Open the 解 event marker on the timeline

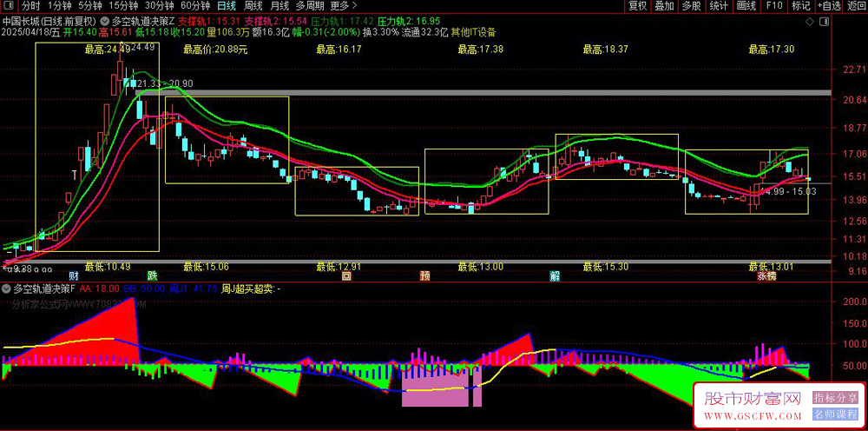coord(554,275)
